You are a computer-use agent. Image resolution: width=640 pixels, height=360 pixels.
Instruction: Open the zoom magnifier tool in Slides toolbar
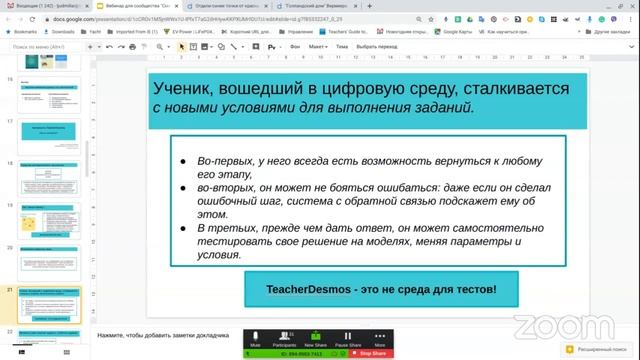[160, 47]
